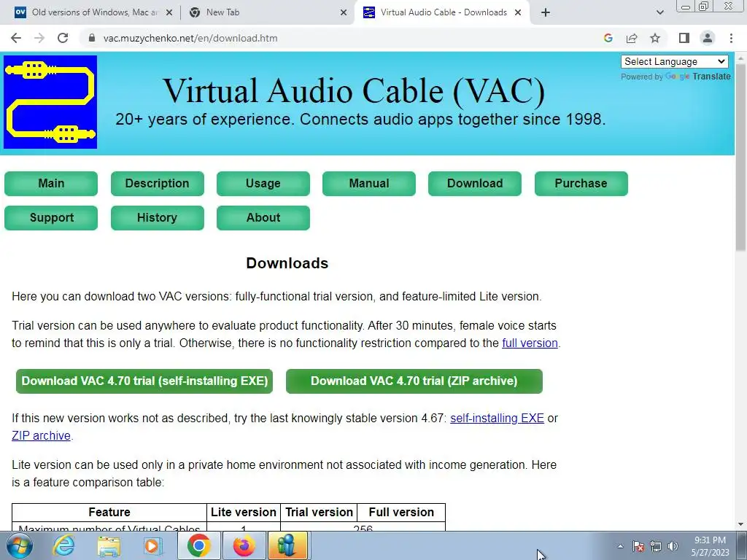The height and width of the screenshot is (560, 747).
Task: Open the Windows Start menu
Action: pyautogui.click(x=19, y=545)
